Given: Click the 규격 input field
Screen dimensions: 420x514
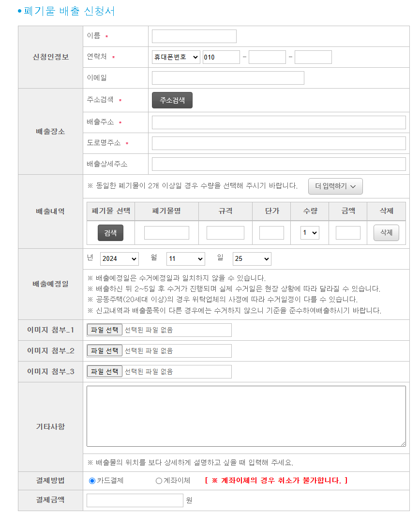Looking at the screenshot, I should [225, 233].
